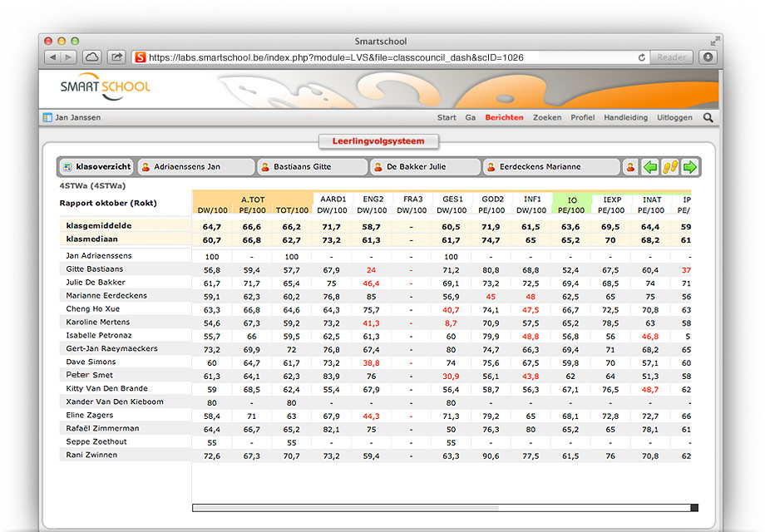Open the Berichten menu item
This screenshot has width=765, height=532.
504,117
